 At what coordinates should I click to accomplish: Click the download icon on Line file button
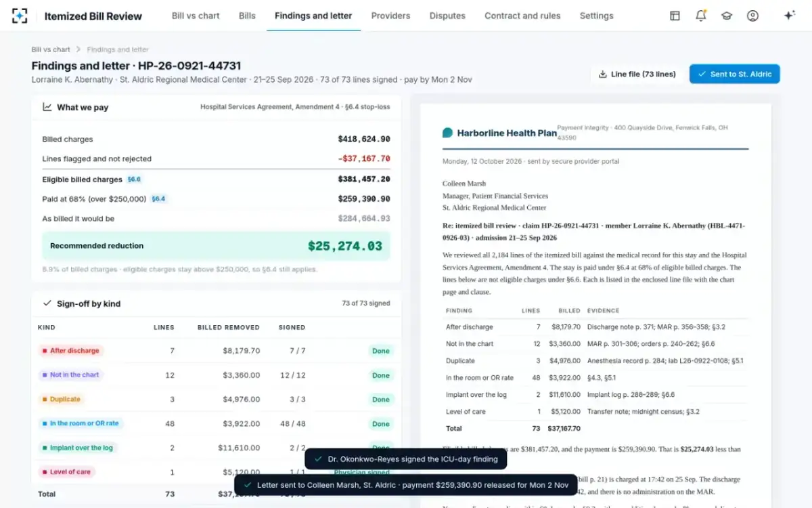pyautogui.click(x=602, y=75)
